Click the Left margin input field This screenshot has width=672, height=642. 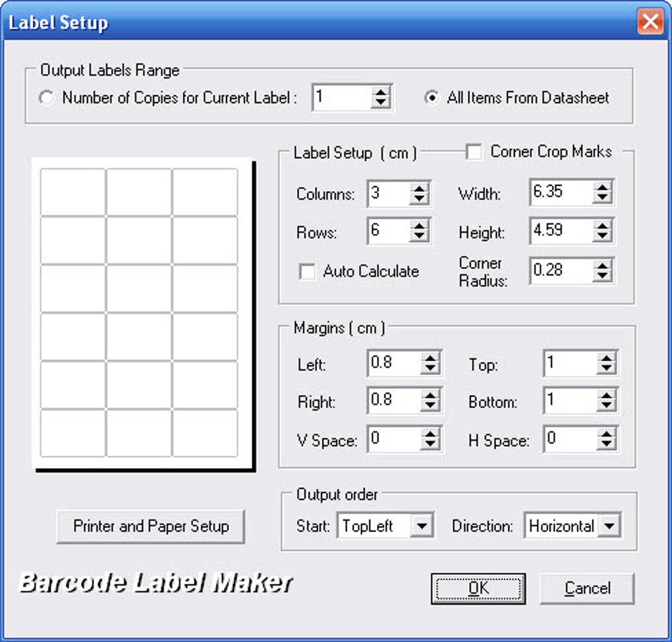click(395, 363)
